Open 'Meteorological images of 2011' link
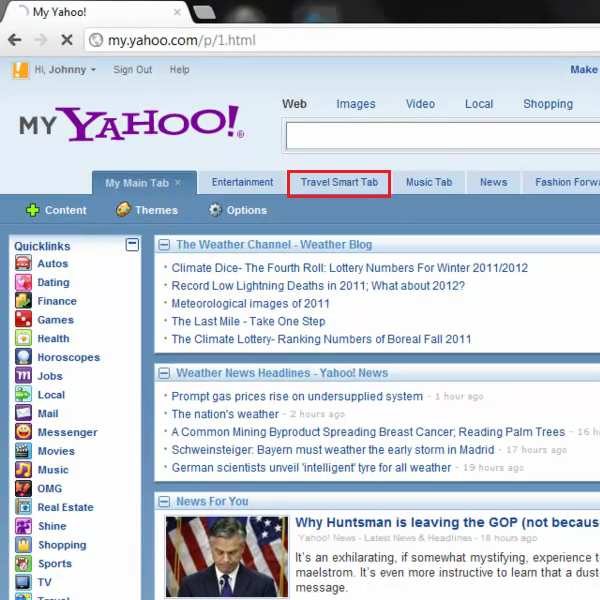 pos(250,304)
